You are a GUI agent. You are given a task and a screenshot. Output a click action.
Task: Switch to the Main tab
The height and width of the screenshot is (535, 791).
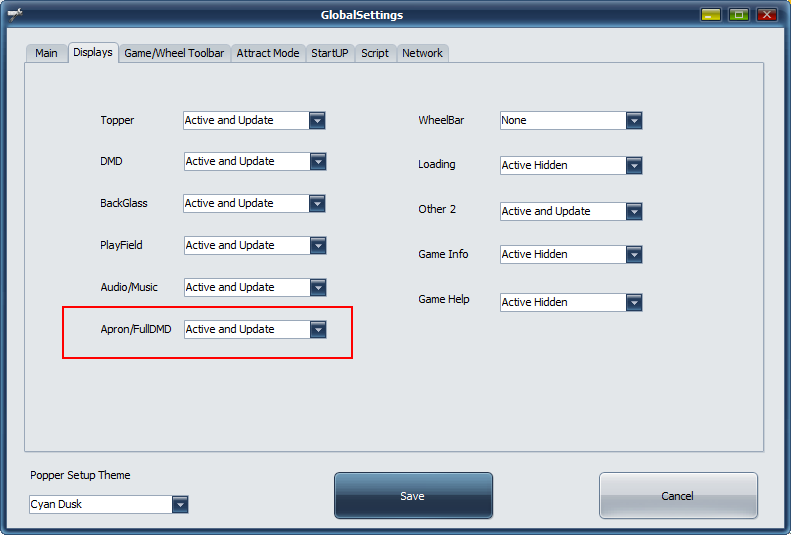click(x=46, y=53)
